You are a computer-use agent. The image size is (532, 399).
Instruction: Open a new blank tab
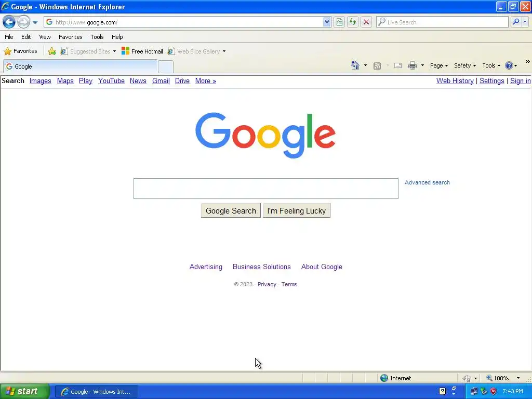pos(166,67)
